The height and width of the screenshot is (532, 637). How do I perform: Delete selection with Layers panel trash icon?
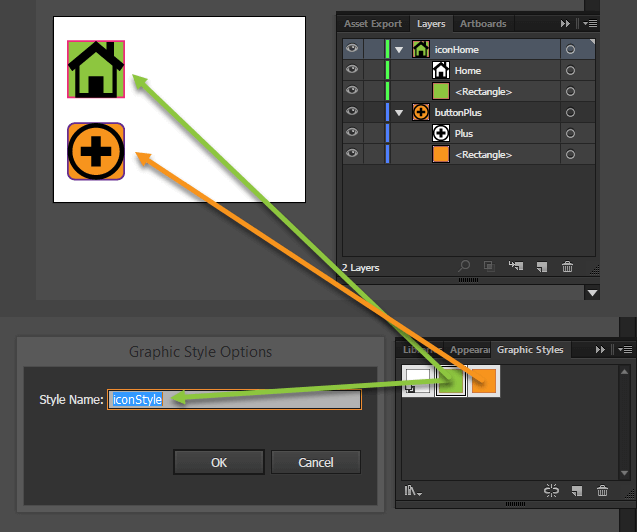pyautogui.click(x=567, y=266)
